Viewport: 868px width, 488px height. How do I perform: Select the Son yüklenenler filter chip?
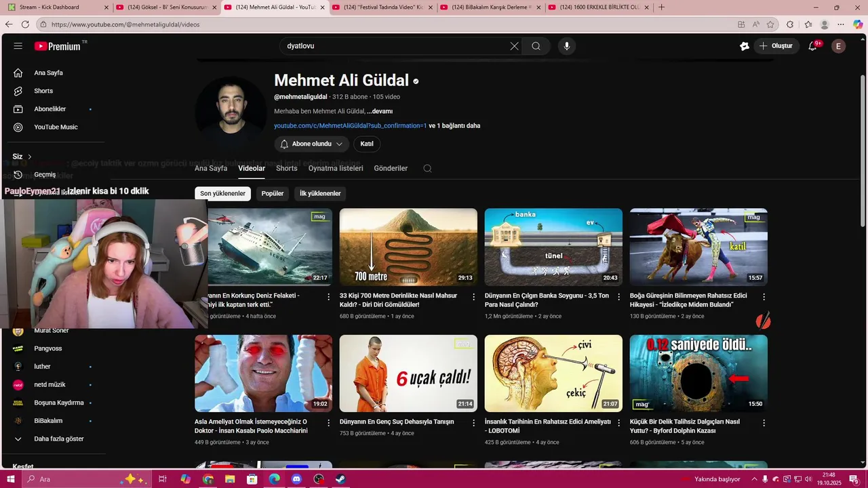[222, 194]
